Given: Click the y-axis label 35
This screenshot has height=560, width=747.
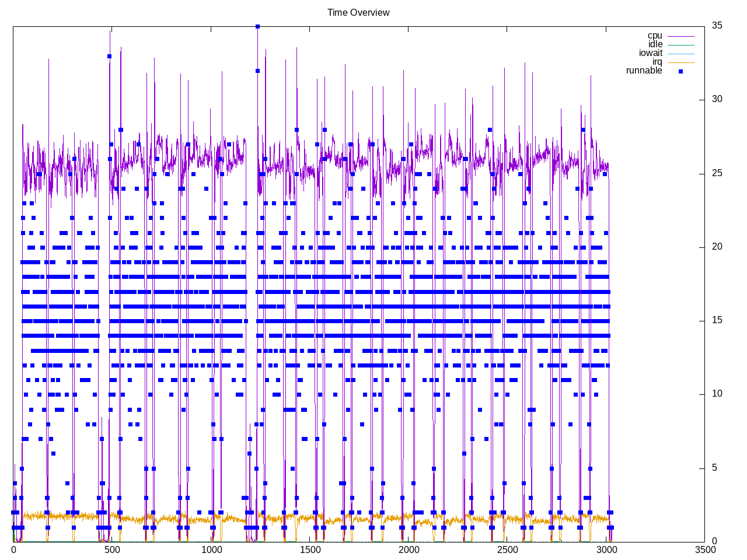Looking at the screenshot, I should (x=717, y=26).
